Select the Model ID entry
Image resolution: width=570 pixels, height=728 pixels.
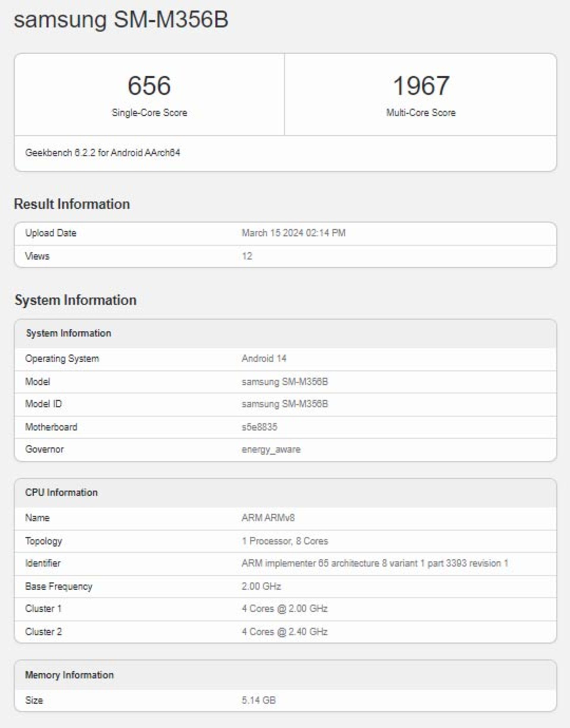point(285,403)
